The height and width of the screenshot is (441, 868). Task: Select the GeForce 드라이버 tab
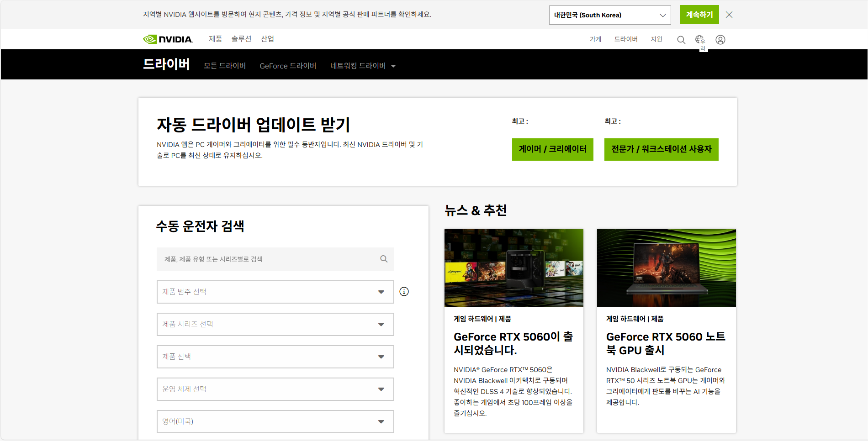point(288,66)
